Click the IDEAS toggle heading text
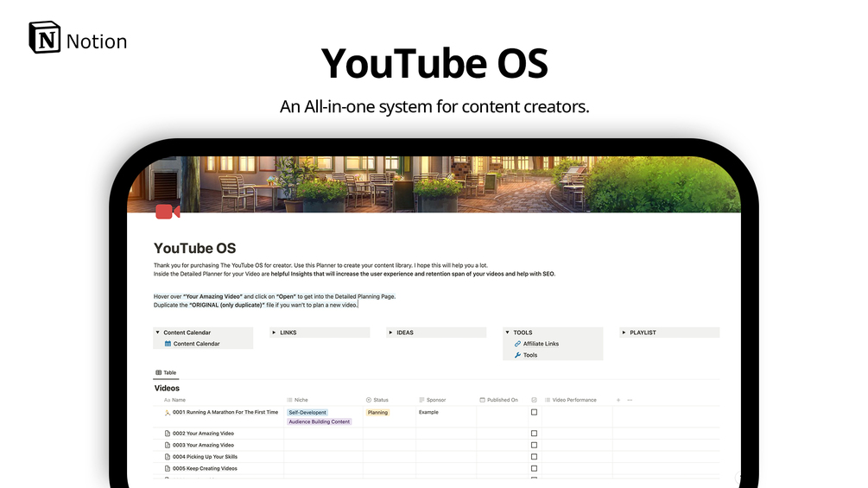Screen dimensions: 868x488 coord(405,333)
